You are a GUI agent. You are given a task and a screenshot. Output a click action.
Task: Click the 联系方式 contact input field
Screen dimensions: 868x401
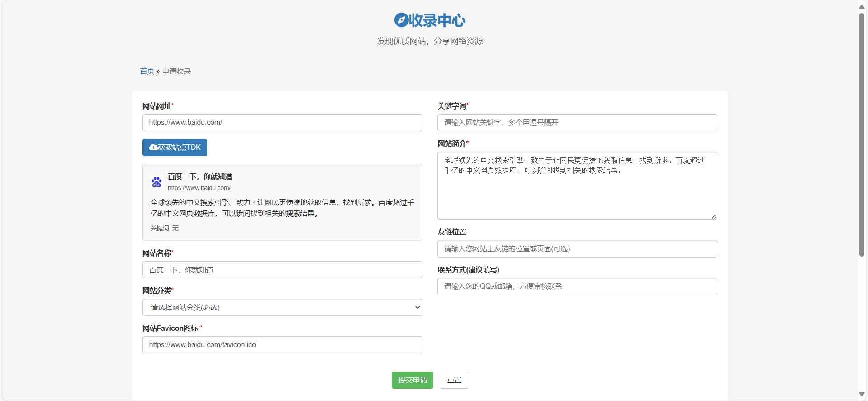[x=577, y=286]
